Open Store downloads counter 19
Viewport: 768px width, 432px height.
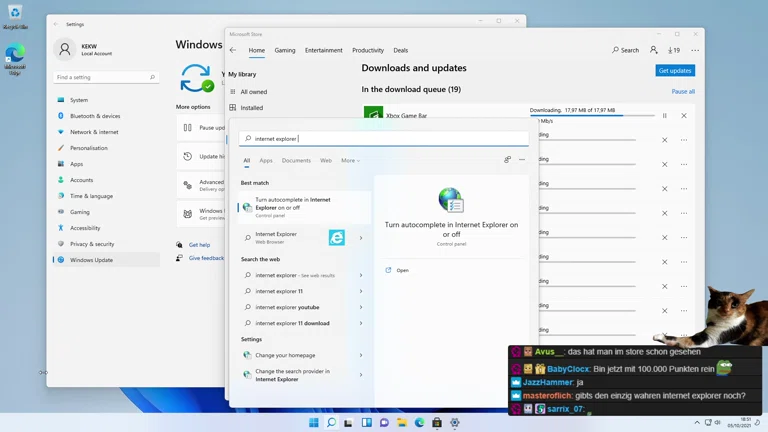[674, 50]
